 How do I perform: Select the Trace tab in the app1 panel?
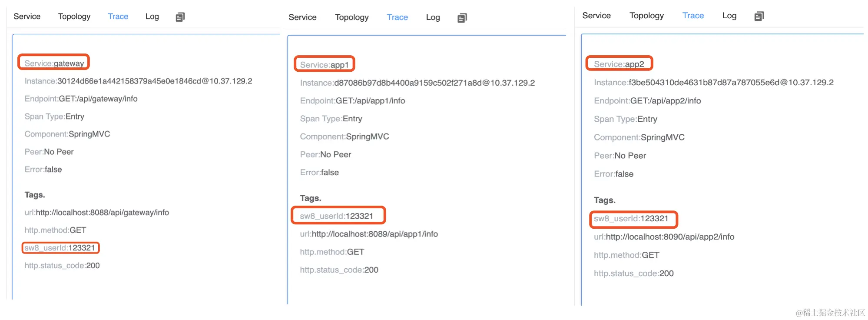398,17
